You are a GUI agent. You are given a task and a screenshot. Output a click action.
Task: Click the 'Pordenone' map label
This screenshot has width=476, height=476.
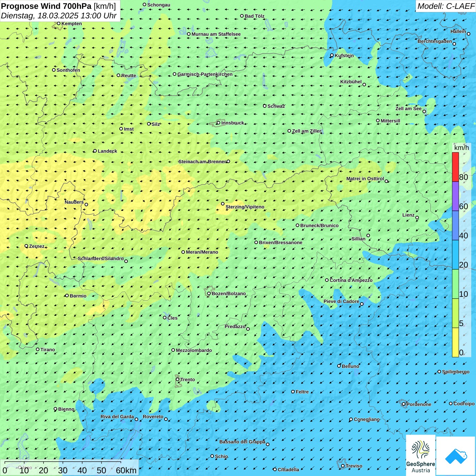click(419, 404)
